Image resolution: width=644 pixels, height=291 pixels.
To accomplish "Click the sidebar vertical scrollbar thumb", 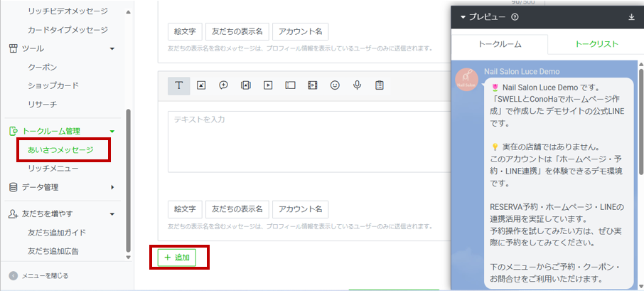I will (x=129, y=181).
